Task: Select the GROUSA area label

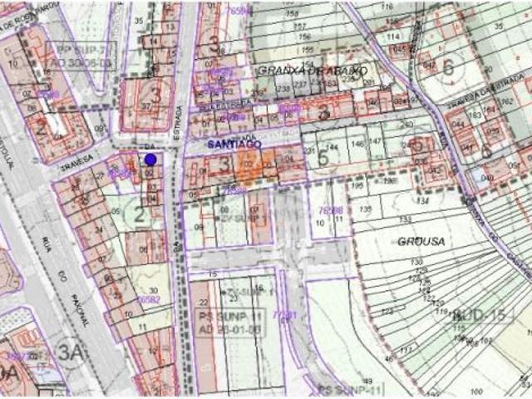Action: coord(421,242)
